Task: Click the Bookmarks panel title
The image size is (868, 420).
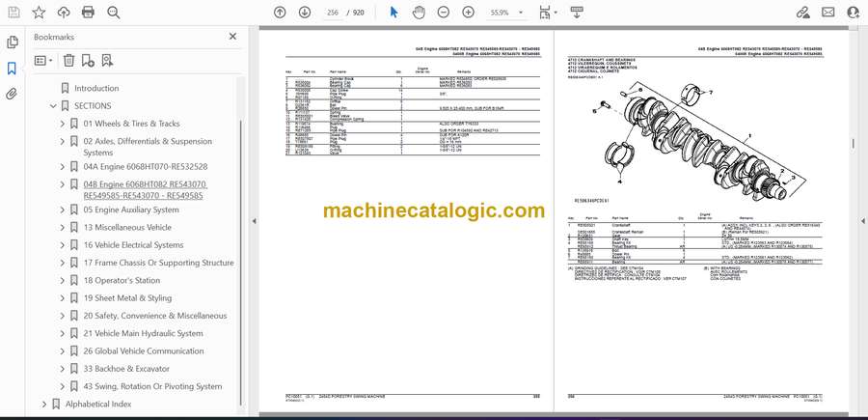Action: 54,37
